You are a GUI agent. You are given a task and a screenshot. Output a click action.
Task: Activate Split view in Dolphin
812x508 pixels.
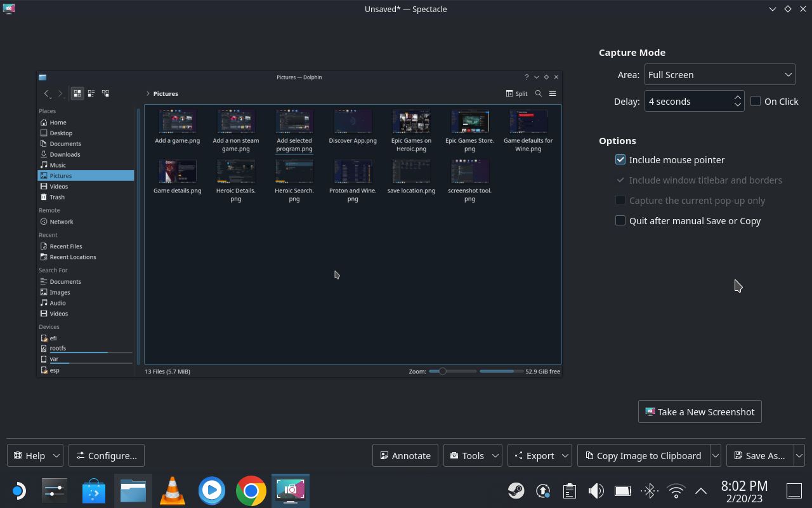pos(516,93)
